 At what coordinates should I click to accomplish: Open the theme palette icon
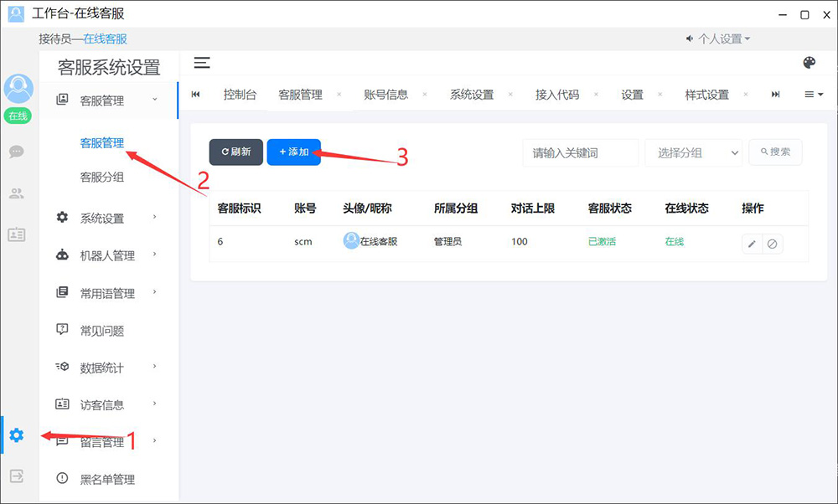[x=809, y=63]
